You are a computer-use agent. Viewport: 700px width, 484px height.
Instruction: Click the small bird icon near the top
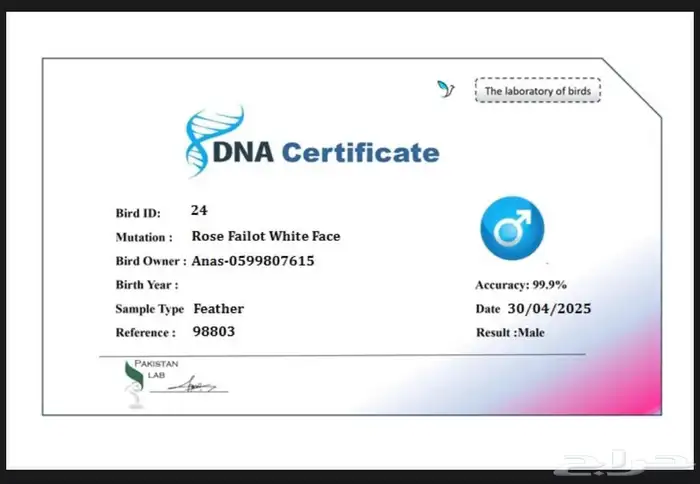pos(446,89)
